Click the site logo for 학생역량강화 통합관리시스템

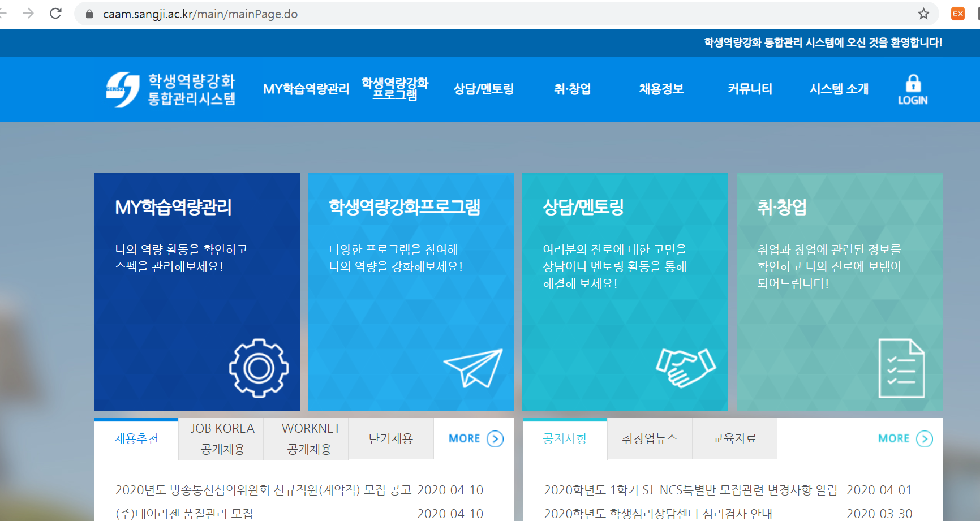tap(170, 89)
